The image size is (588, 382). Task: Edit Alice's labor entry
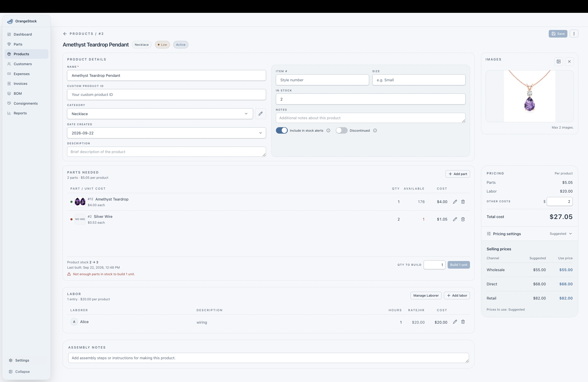(x=455, y=322)
